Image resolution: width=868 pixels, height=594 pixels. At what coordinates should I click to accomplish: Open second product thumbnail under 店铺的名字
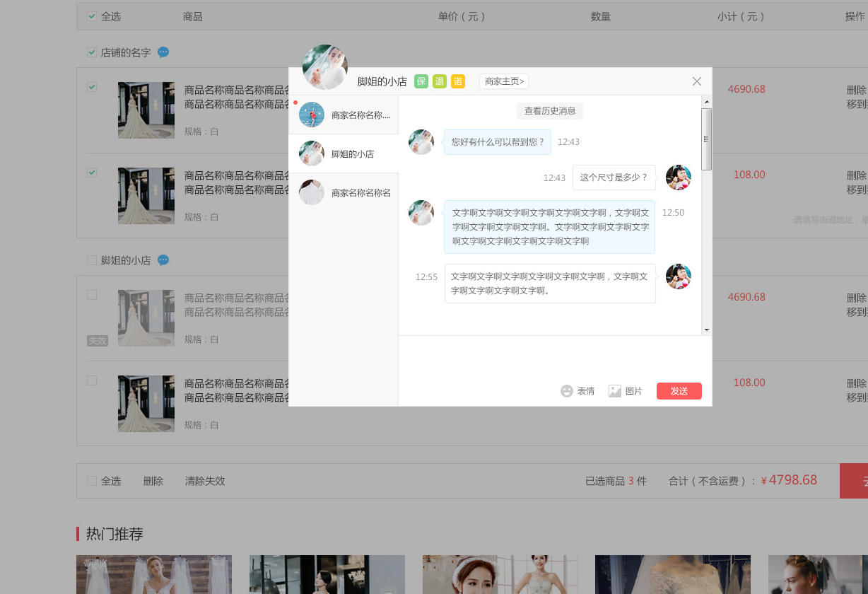146,196
